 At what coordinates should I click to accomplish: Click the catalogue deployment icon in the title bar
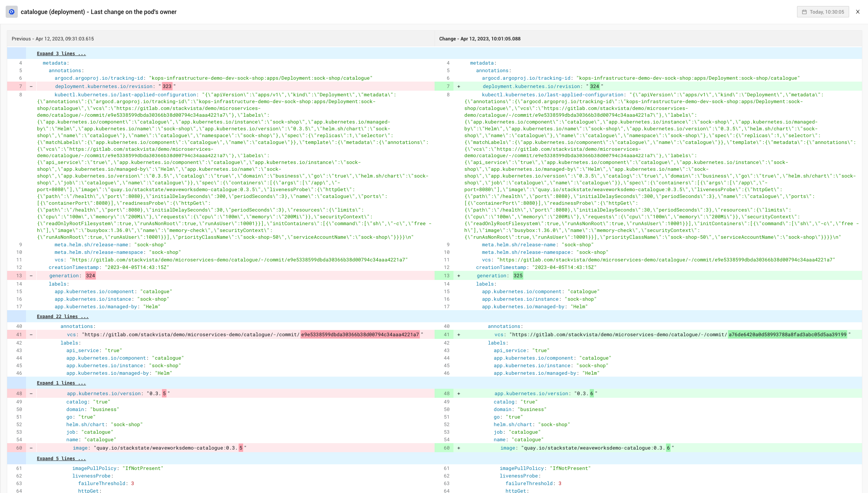[x=12, y=12]
